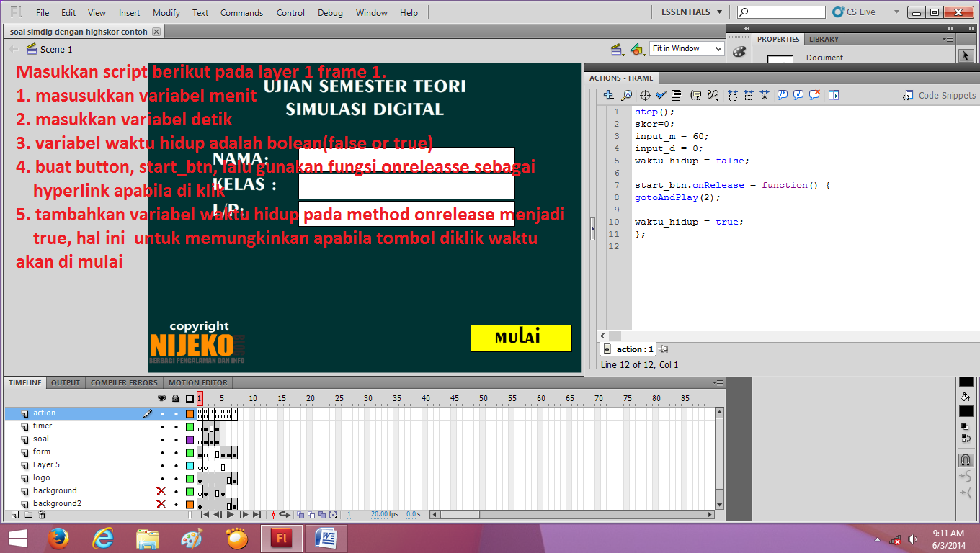Show the hidden background layer
The height and width of the screenshot is (553, 980).
point(161,490)
